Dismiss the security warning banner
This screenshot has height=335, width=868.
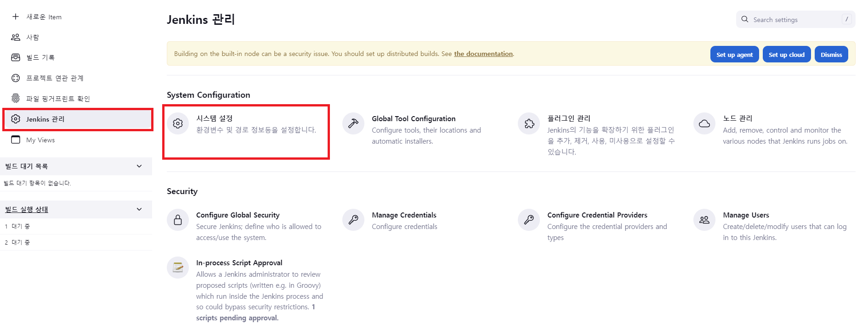pyautogui.click(x=831, y=55)
